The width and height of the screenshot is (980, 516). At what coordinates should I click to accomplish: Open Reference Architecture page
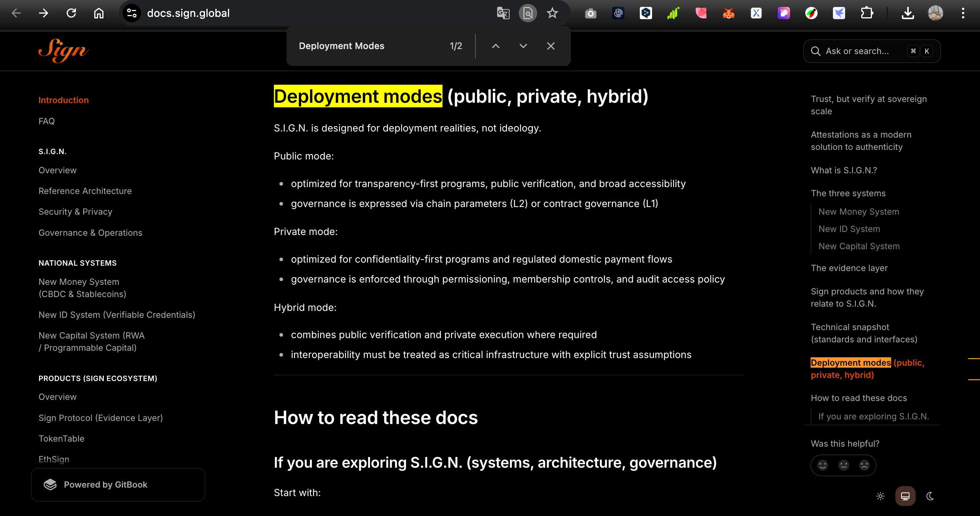pos(85,191)
